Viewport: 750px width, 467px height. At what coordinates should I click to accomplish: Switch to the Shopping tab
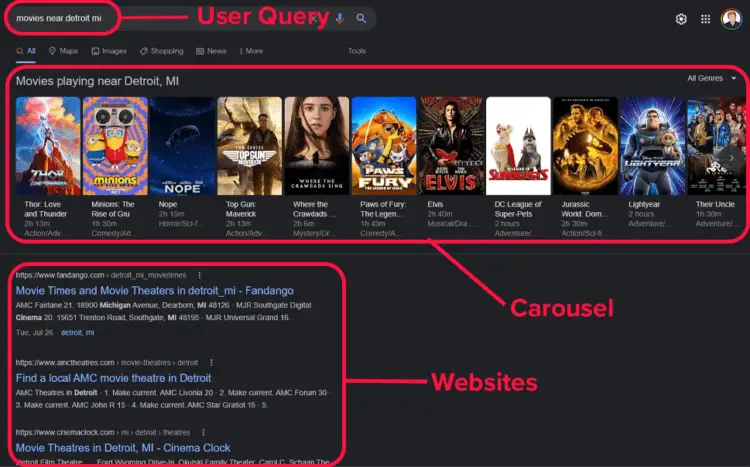pos(162,51)
